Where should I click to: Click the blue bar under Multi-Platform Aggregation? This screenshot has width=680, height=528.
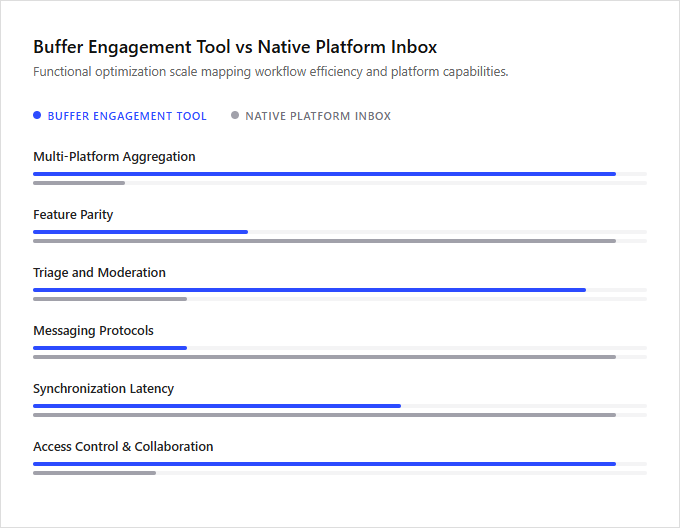[x=324, y=174]
